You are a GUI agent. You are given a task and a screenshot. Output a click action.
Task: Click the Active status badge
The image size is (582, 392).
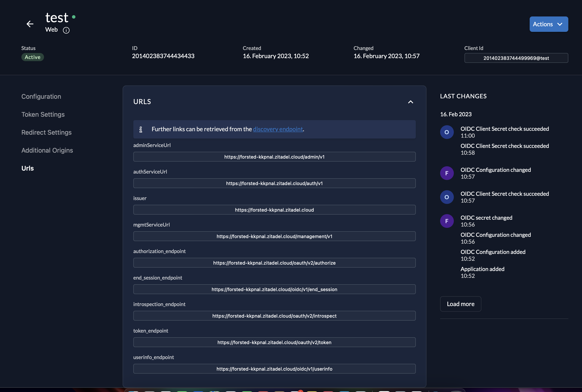click(x=32, y=57)
